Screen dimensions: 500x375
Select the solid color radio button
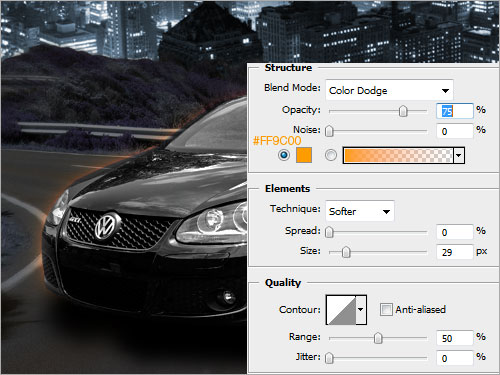(284, 155)
